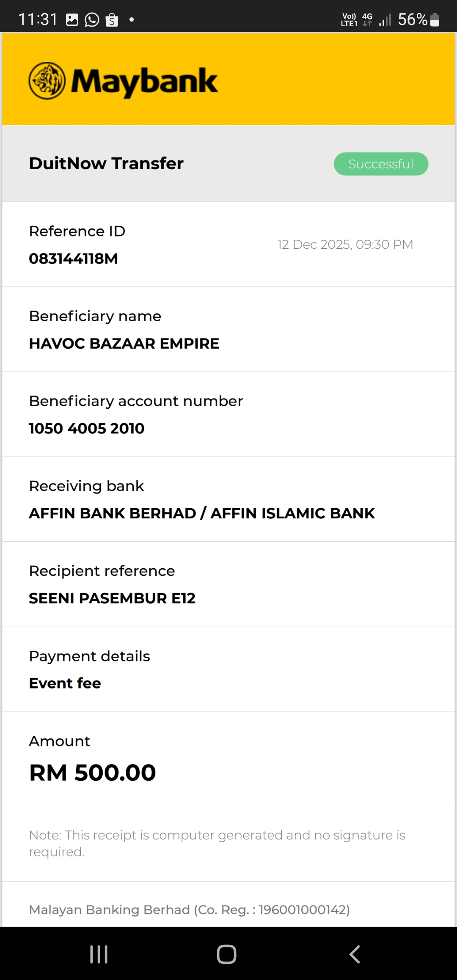Tap the mobile signal strength icon
Screen dimensions: 457x980
click(385, 20)
